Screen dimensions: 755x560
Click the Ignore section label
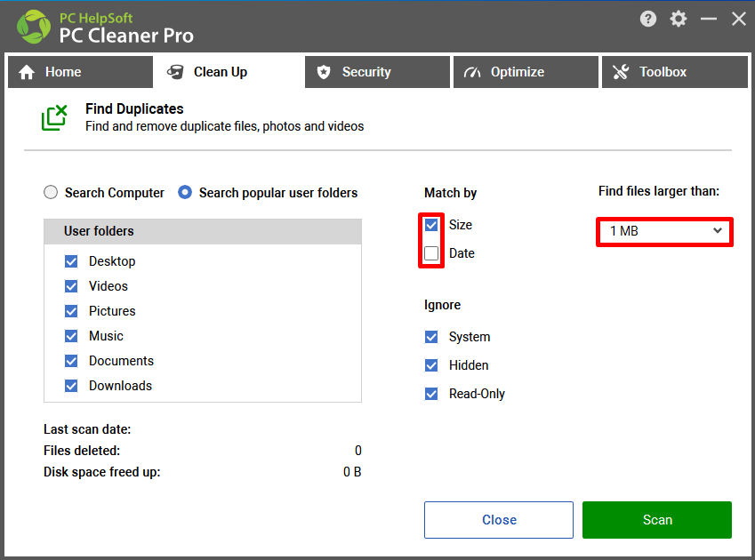tap(442, 305)
